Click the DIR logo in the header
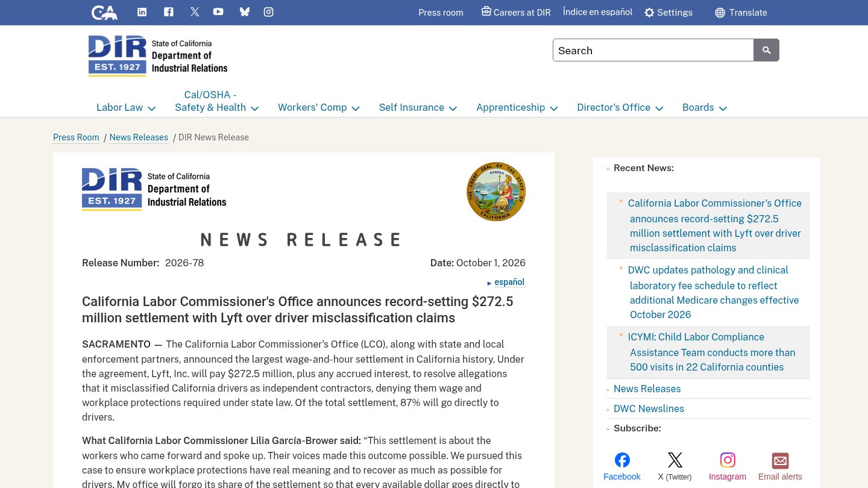 click(158, 55)
